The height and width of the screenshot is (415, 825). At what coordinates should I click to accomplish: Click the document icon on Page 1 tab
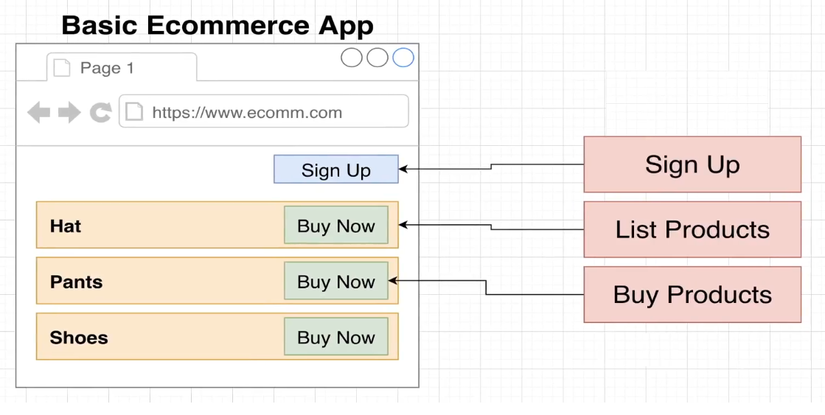pos(62,68)
